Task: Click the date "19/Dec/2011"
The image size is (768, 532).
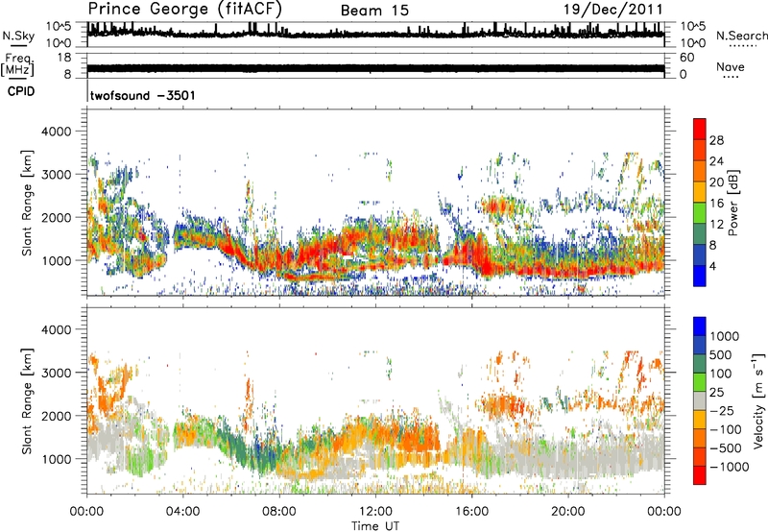Action: coord(613,9)
